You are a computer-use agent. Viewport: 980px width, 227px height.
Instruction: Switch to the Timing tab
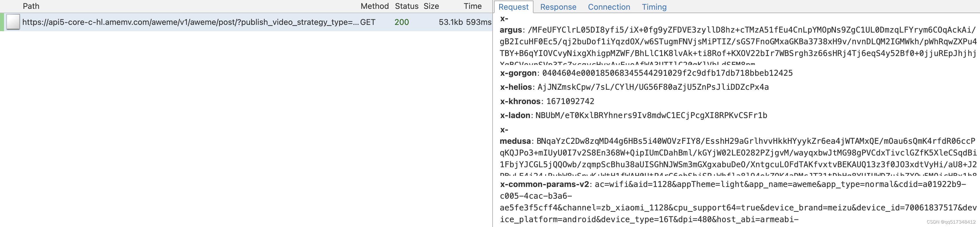click(654, 7)
